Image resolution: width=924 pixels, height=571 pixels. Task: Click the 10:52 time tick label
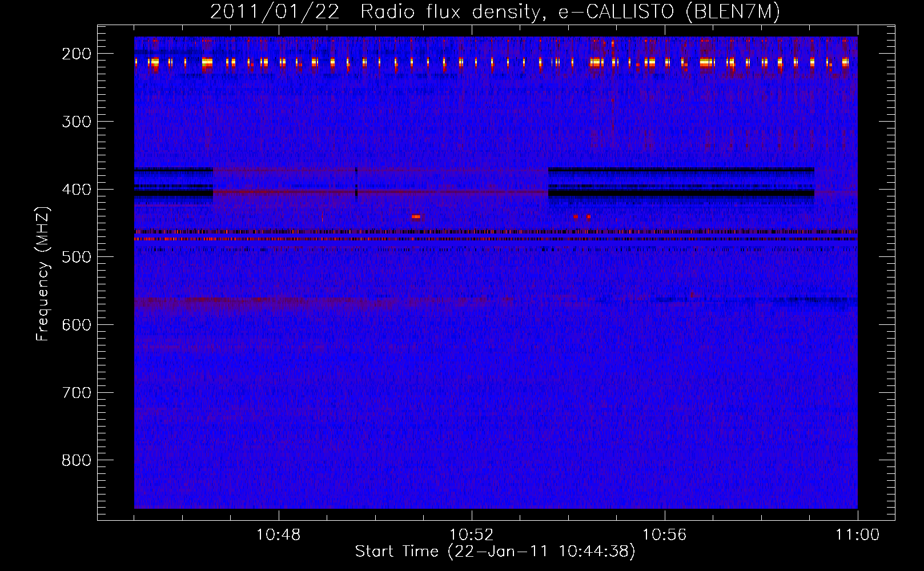coord(471,535)
